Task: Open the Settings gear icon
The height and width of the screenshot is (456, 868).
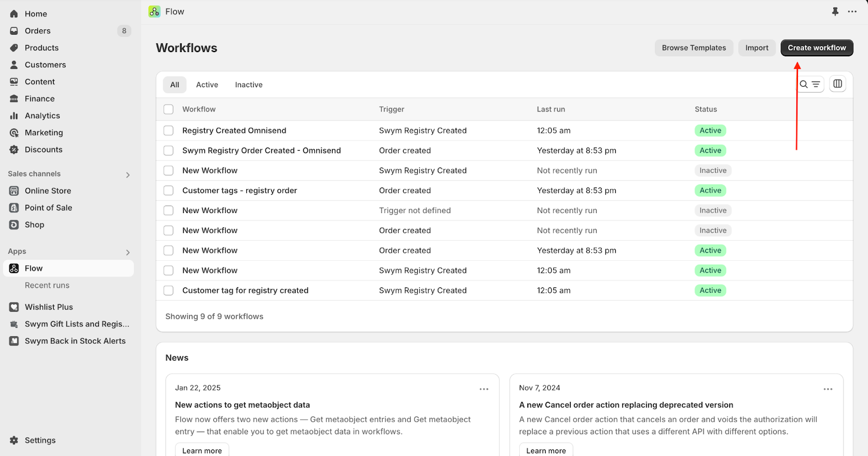Action: pyautogui.click(x=14, y=440)
